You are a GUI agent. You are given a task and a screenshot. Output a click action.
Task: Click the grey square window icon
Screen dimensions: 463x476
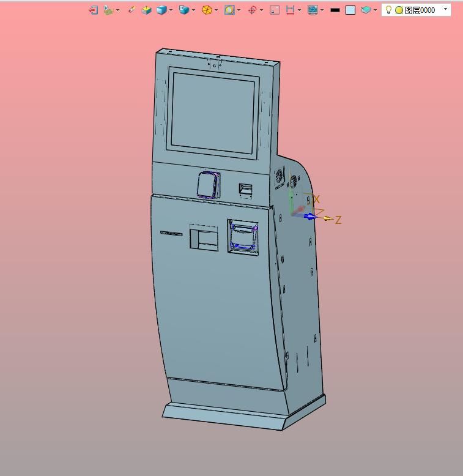[x=275, y=10]
